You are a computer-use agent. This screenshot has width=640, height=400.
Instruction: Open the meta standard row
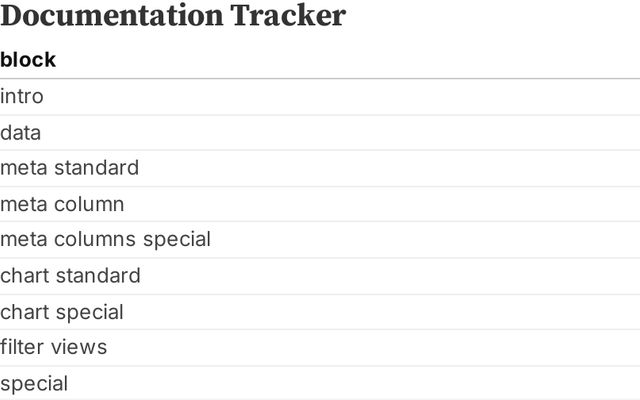point(69,168)
